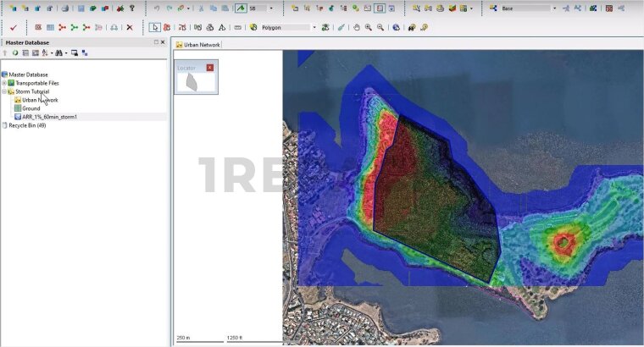Activate the Pan hand tool
The height and width of the screenshot is (347, 644).
tap(357, 27)
